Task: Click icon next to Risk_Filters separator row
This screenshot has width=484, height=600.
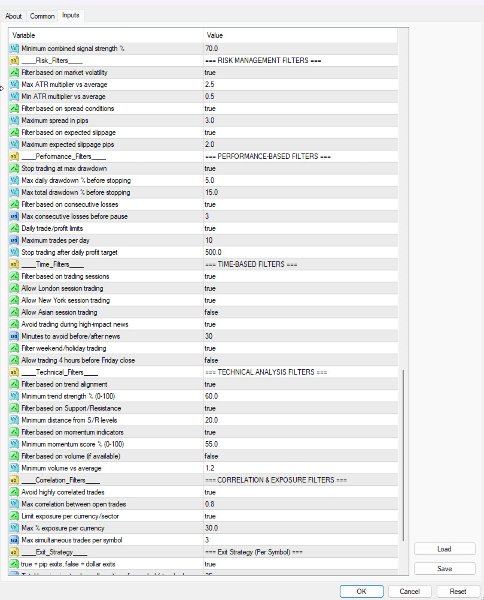Action: (x=14, y=60)
